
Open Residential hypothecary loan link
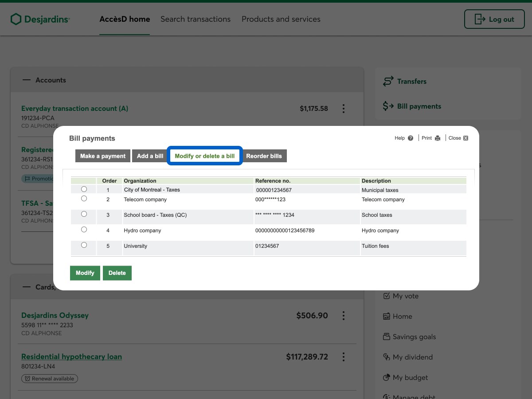click(x=71, y=357)
